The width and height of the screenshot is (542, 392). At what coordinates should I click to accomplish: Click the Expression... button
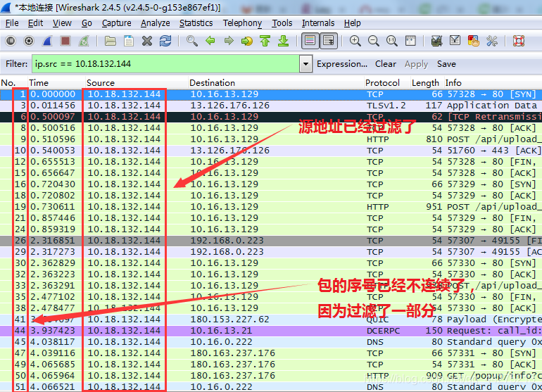342,64
